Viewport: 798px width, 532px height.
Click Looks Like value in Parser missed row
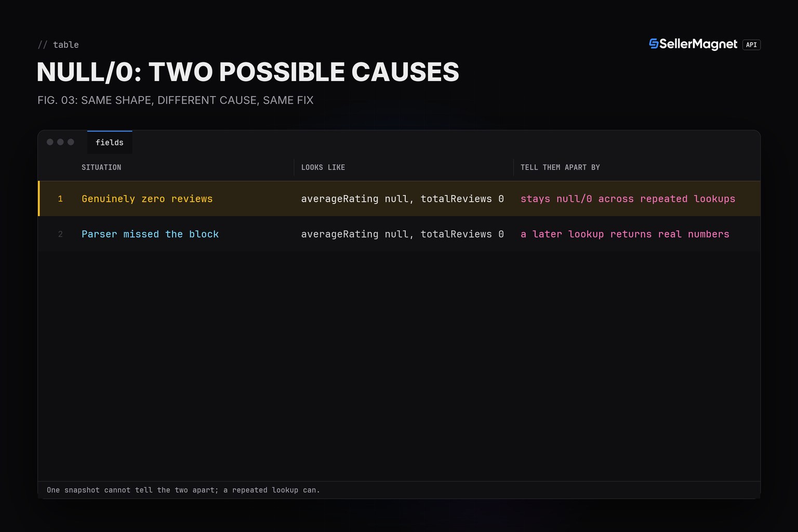point(403,234)
